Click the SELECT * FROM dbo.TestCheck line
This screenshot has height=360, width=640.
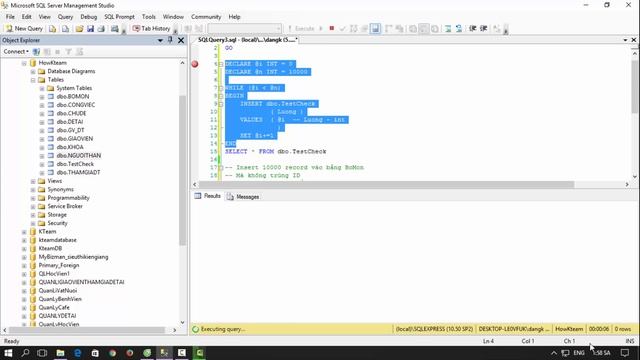(x=276, y=151)
